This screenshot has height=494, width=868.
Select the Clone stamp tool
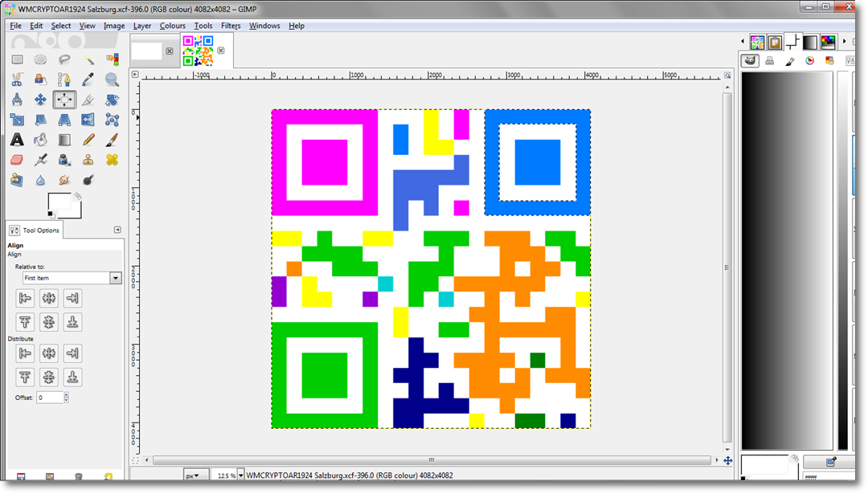pyautogui.click(x=88, y=160)
